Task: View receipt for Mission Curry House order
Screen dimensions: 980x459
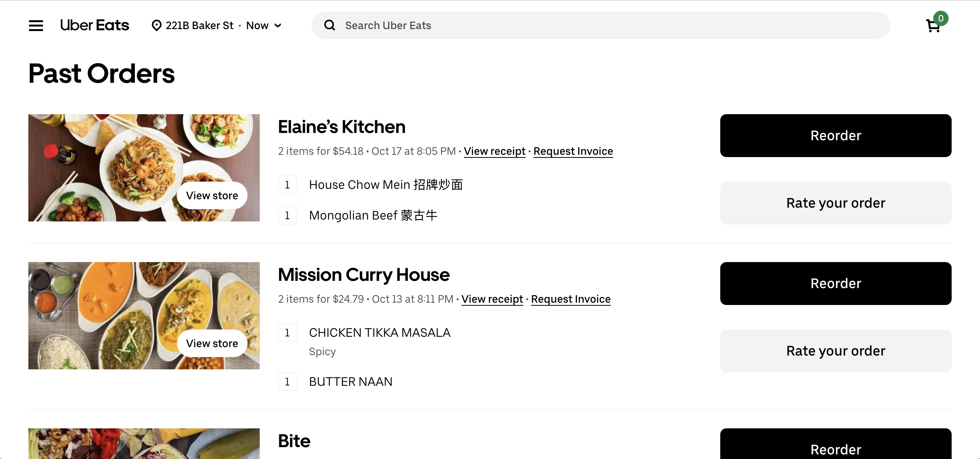Action: click(x=492, y=299)
